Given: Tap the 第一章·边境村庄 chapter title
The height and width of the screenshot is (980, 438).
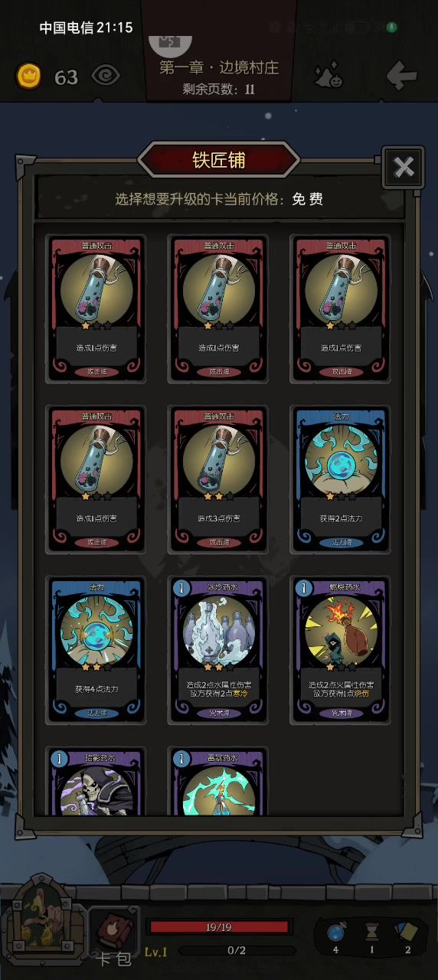Looking at the screenshot, I should [x=219, y=67].
